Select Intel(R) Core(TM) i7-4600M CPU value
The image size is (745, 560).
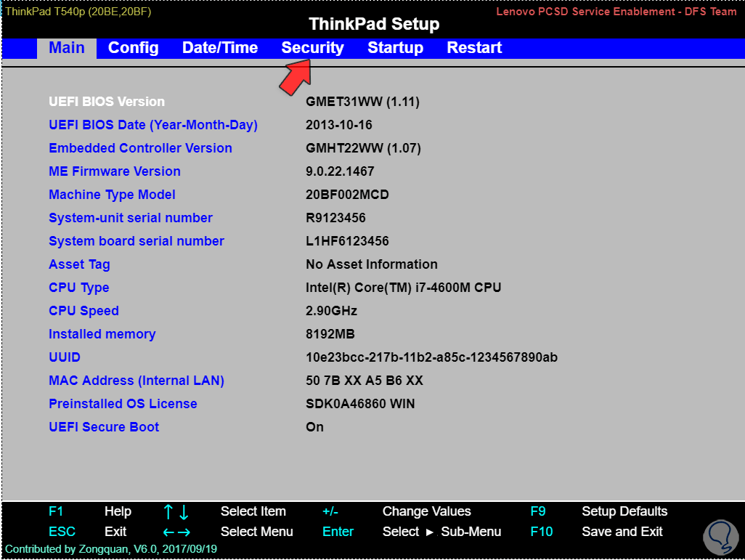(x=404, y=288)
